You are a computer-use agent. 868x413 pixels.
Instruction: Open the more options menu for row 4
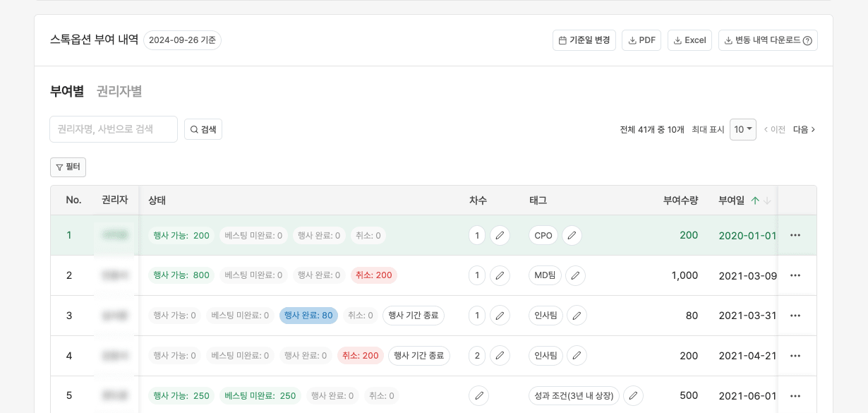[x=795, y=356]
